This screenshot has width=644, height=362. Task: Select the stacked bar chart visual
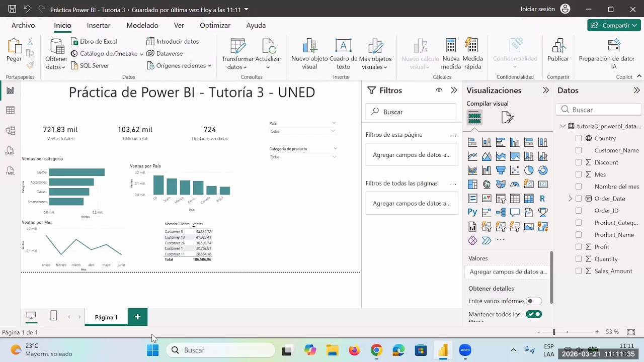click(472, 142)
